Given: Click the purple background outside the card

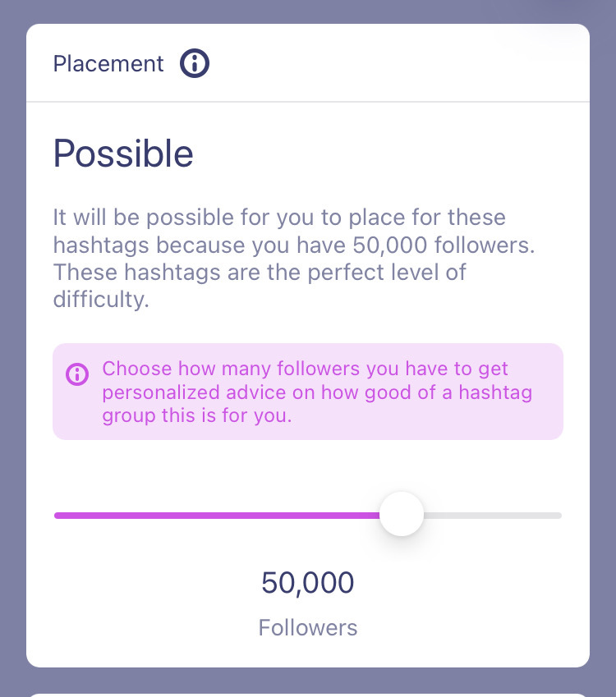Looking at the screenshot, I should pyautogui.click(x=12, y=348).
